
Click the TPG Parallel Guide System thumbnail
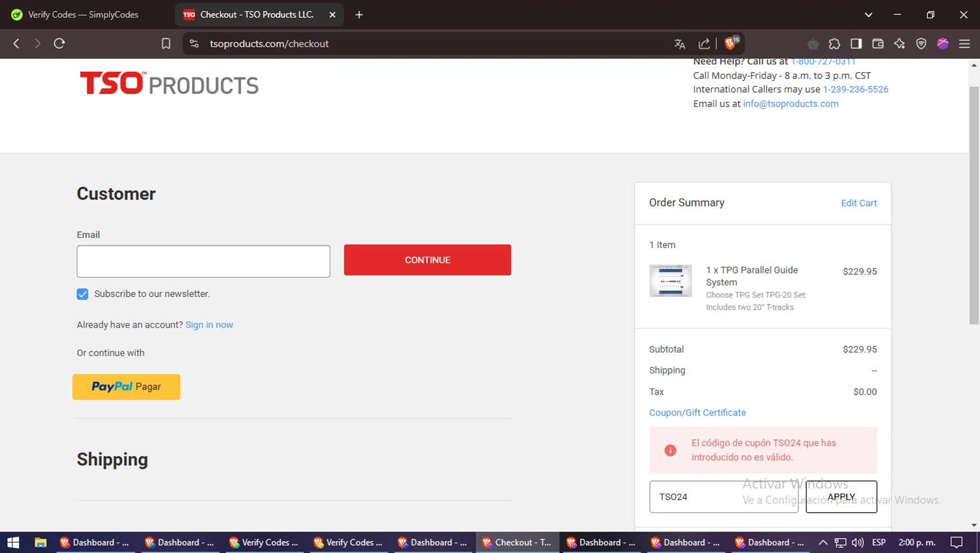coord(670,281)
